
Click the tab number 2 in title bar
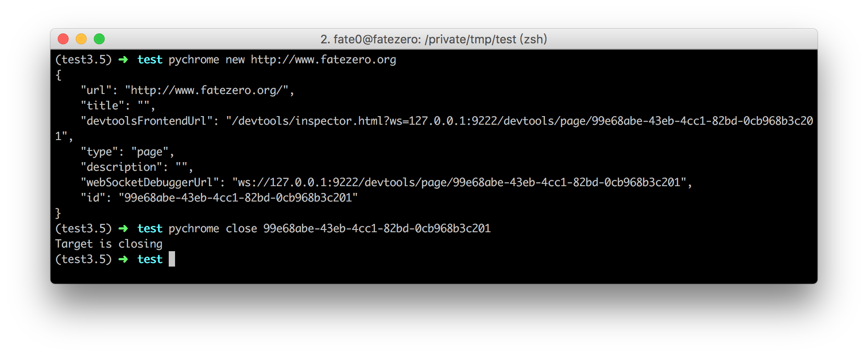tap(324, 39)
